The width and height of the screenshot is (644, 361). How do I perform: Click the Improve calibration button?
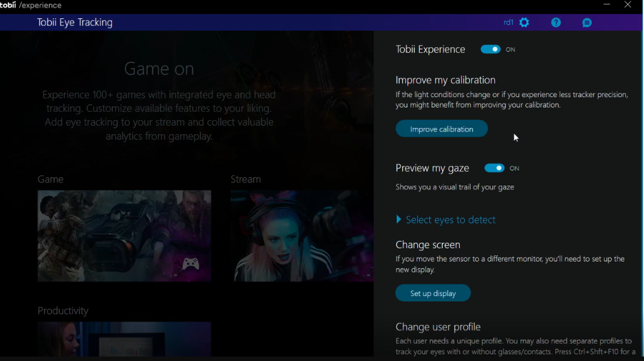[x=441, y=128]
